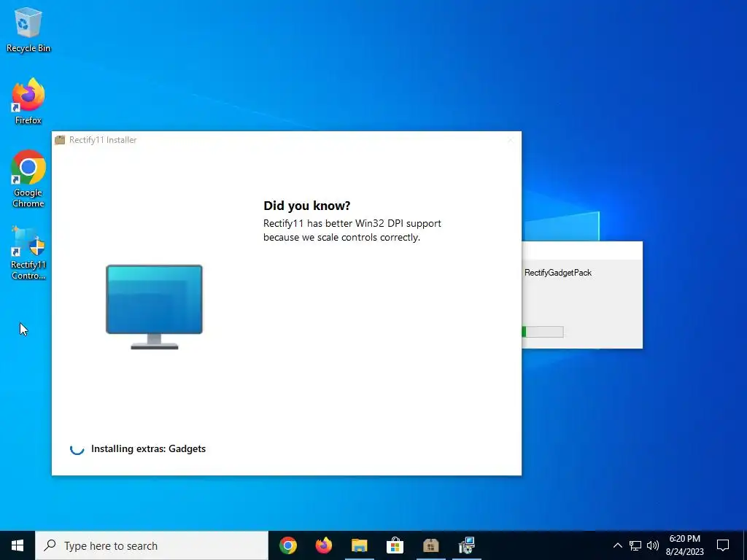The image size is (747, 560).
Task: Click the RectifyGadgetPack label text
Action: pyautogui.click(x=558, y=273)
